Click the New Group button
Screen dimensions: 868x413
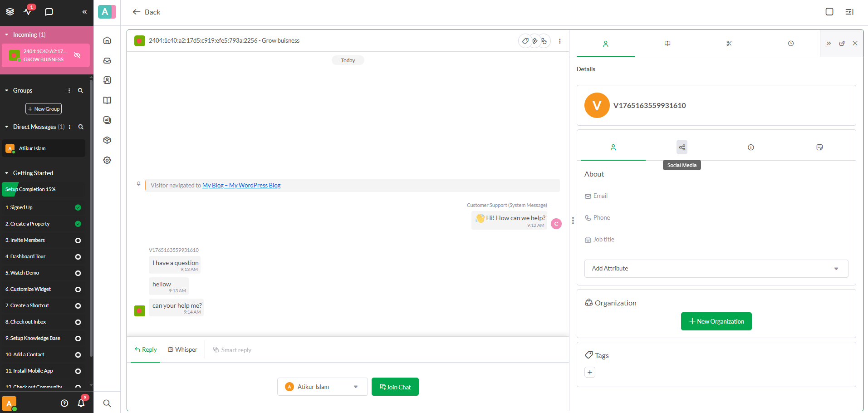pyautogui.click(x=44, y=109)
